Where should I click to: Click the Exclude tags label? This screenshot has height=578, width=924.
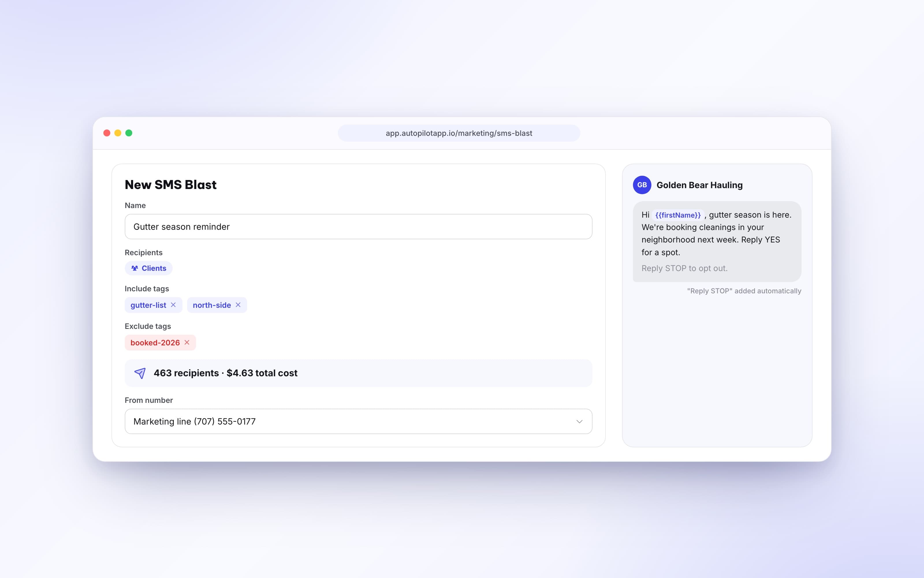(x=148, y=326)
